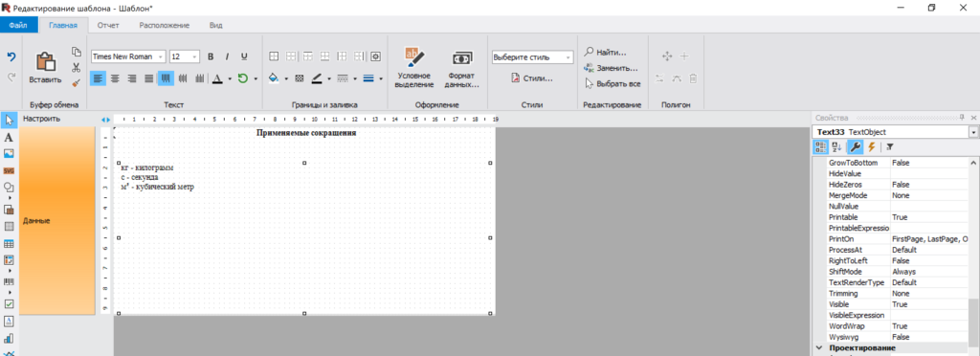Click the Найти... button
Image resolution: width=980 pixels, height=356 pixels.
pos(605,53)
